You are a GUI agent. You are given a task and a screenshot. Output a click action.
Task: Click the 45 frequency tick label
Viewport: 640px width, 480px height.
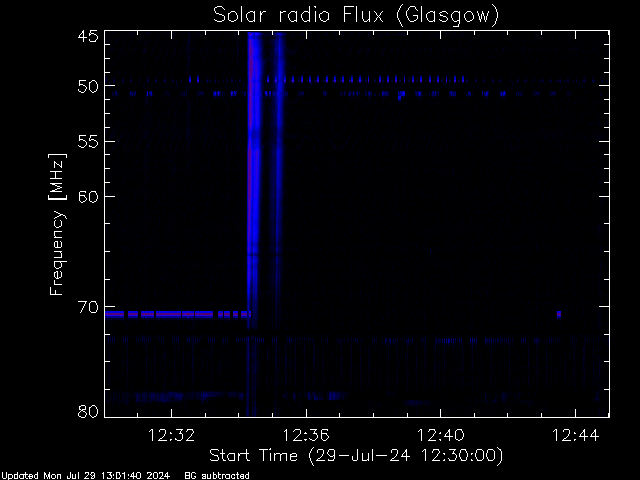click(x=88, y=36)
